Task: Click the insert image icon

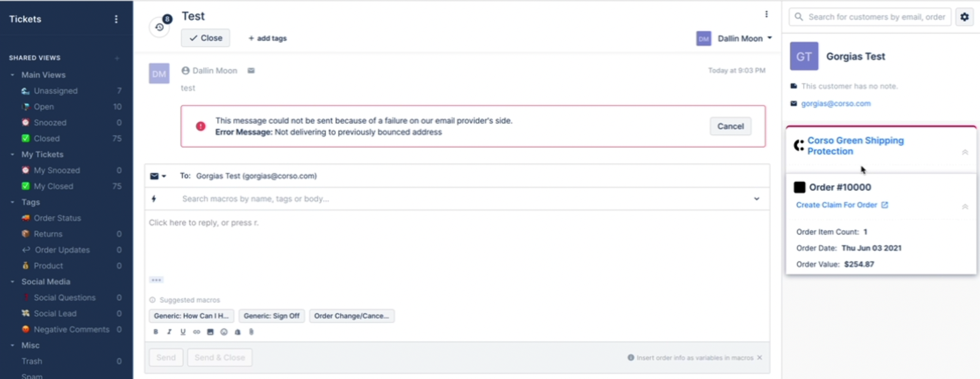Action: (x=210, y=332)
